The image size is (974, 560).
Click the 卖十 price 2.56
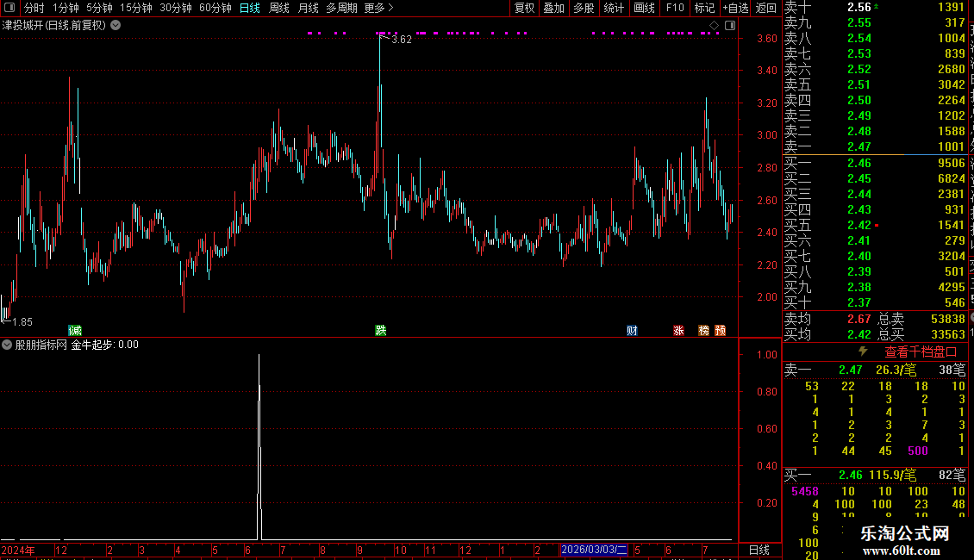tap(859, 7)
